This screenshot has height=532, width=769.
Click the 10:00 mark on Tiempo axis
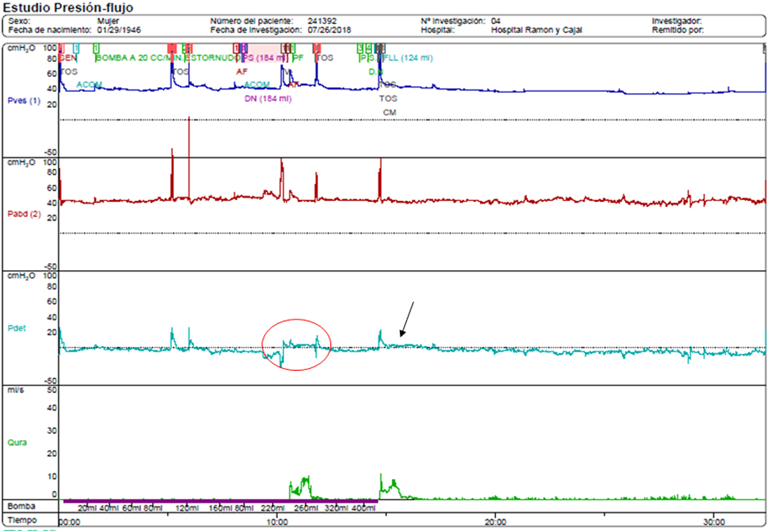[277, 522]
